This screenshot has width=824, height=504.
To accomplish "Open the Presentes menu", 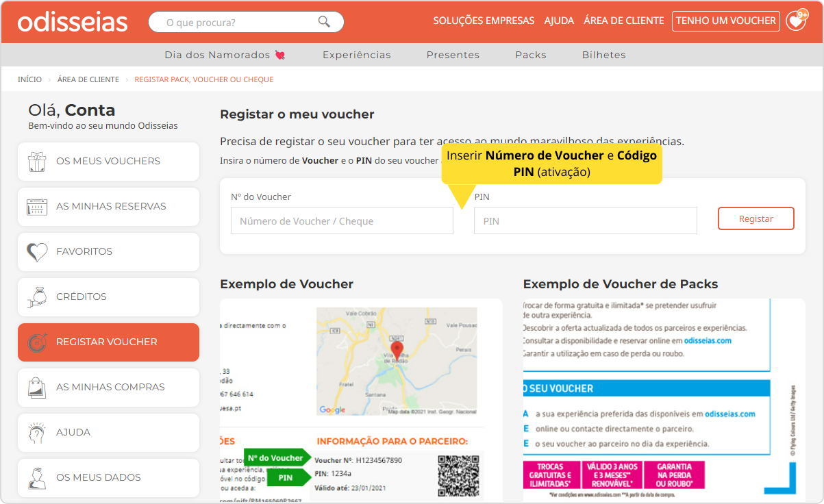I will click(x=453, y=55).
